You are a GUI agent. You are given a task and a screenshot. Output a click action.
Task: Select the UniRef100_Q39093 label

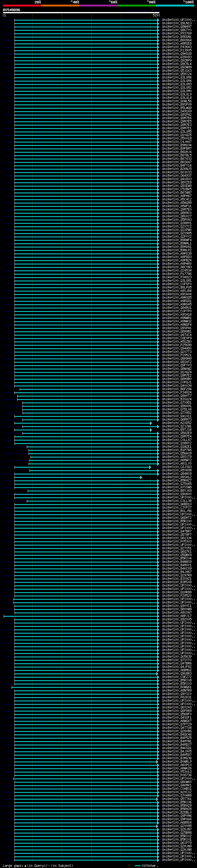pyautogui.click(x=177, y=57)
